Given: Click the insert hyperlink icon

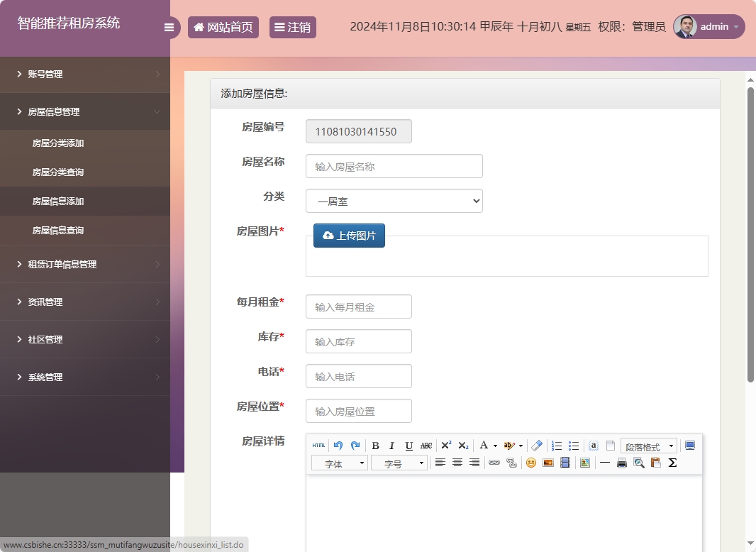Looking at the screenshot, I should point(494,463).
